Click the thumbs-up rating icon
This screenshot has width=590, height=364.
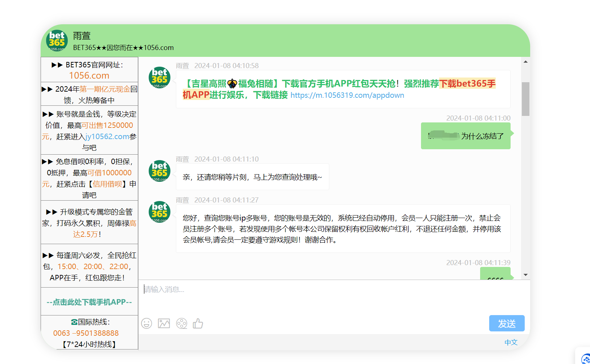[x=198, y=323]
